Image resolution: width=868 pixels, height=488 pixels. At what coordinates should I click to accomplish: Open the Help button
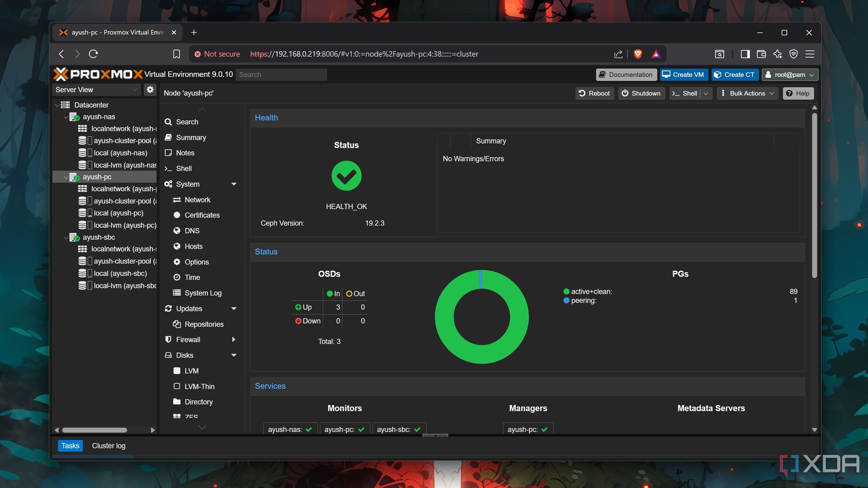(x=798, y=93)
